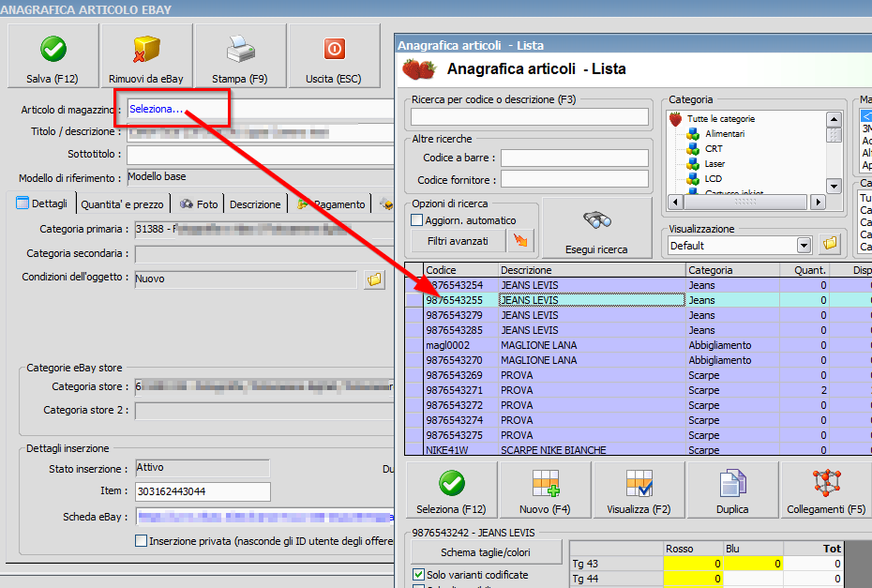Click the Codice fornitore field

click(575, 179)
